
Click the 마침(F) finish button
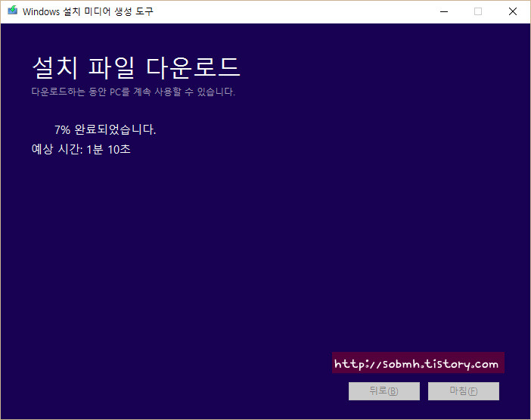click(x=463, y=391)
